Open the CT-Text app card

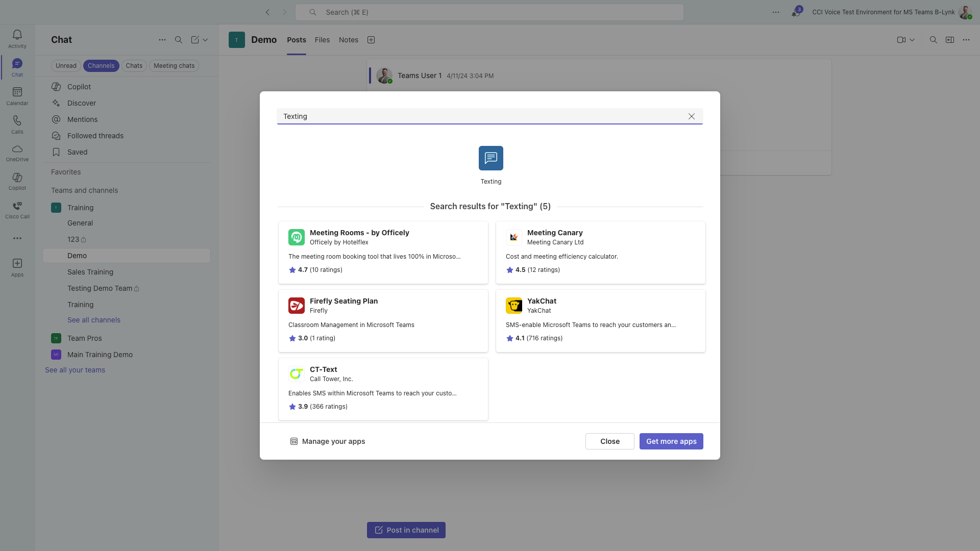click(x=383, y=389)
